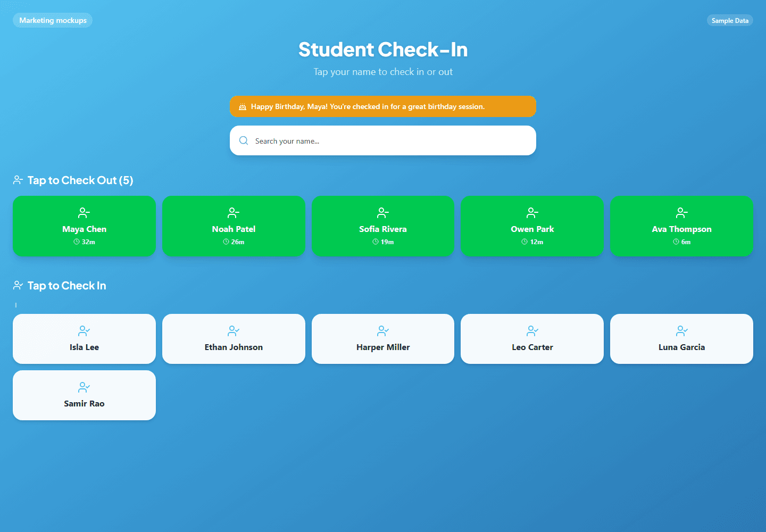Click the clock icon on Maya Chen's card
Viewport: 766px width, 532px height.
tap(77, 242)
